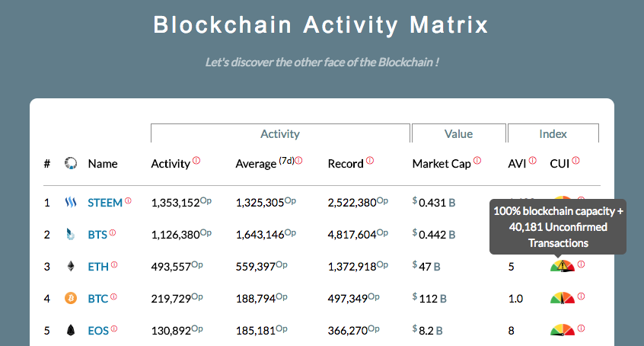The image size is (644, 346).
Task: Click the ETH CUI gauge icon
Action: coord(563,266)
